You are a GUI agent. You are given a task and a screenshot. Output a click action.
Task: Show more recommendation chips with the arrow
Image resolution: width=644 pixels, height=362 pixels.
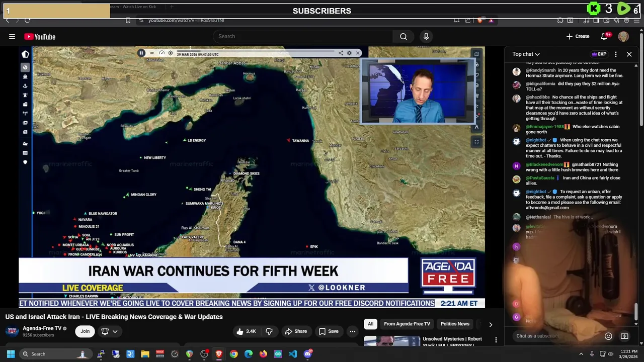point(491,325)
